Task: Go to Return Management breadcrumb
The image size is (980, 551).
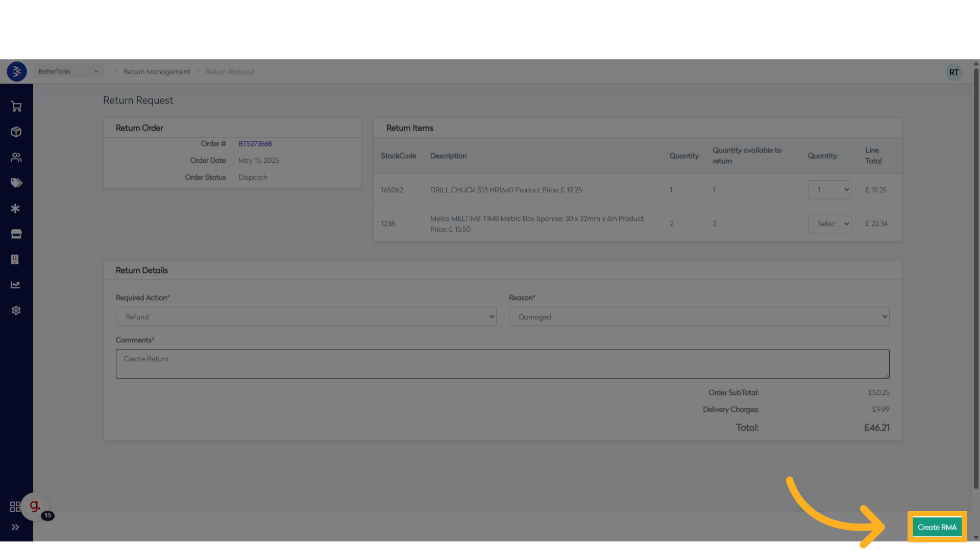Action: [x=156, y=72]
